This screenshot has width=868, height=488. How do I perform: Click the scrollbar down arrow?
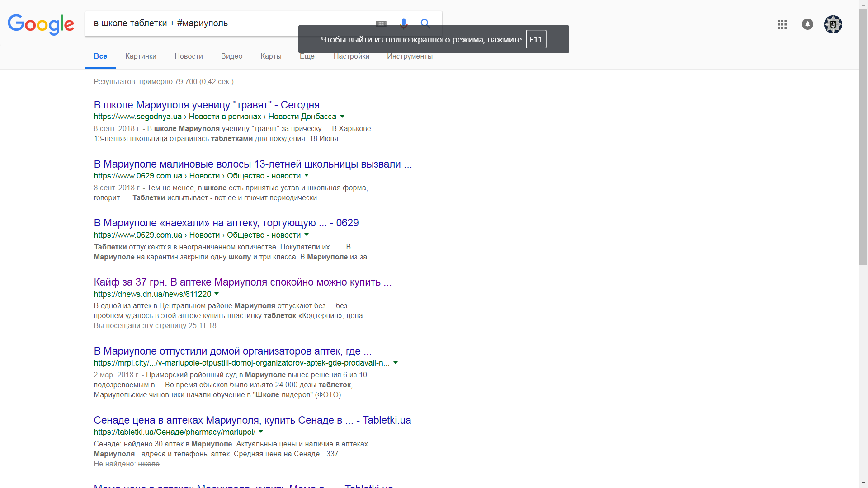pos(863,483)
